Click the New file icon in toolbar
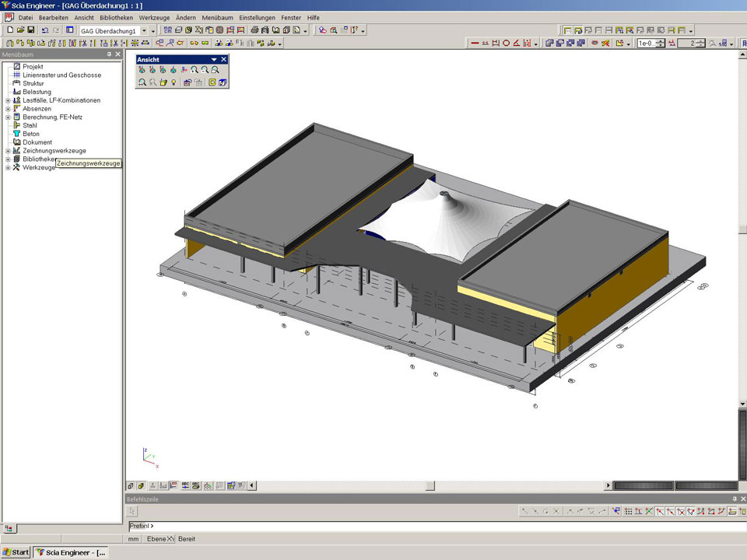The image size is (747, 560). (x=9, y=30)
